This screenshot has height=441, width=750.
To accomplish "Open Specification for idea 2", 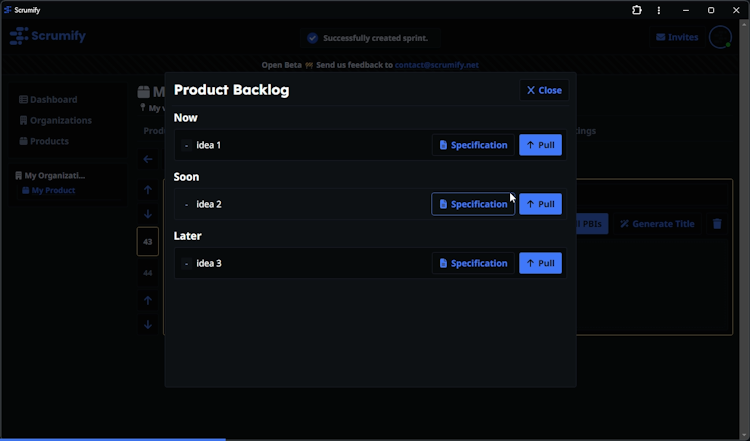I will pyautogui.click(x=473, y=204).
